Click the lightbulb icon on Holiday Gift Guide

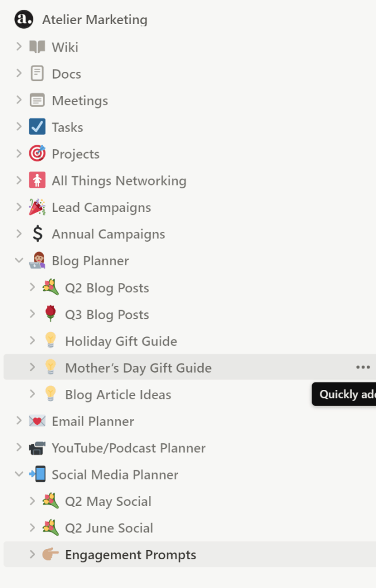(51, 341)
